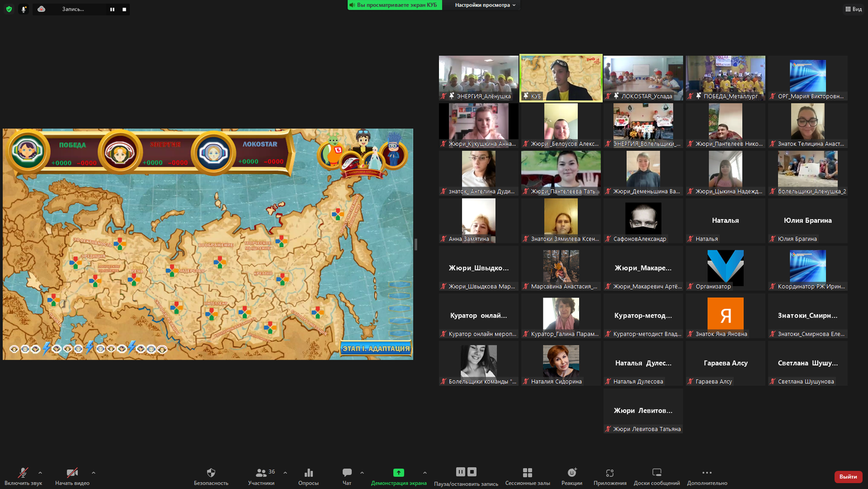
Task: Turn on camera with Начать видео
Action: click(72, 473)
